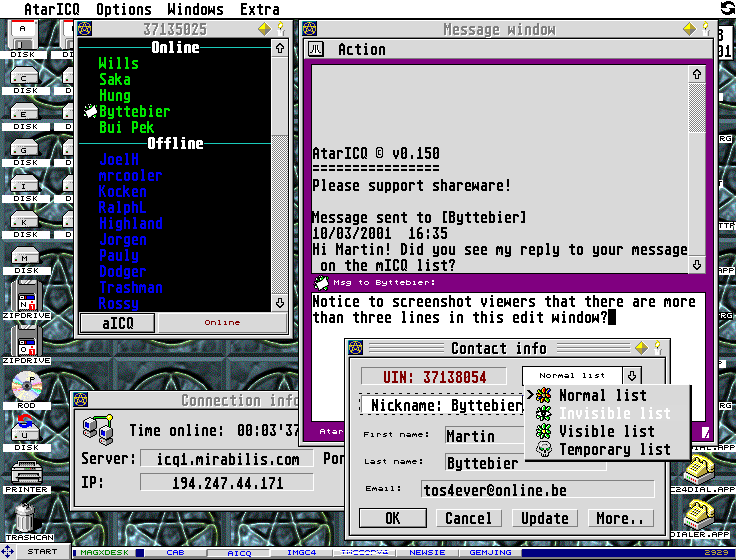736x560 pixels.
Task: Click the First name field containing Martin
Action: coord(483,436)
